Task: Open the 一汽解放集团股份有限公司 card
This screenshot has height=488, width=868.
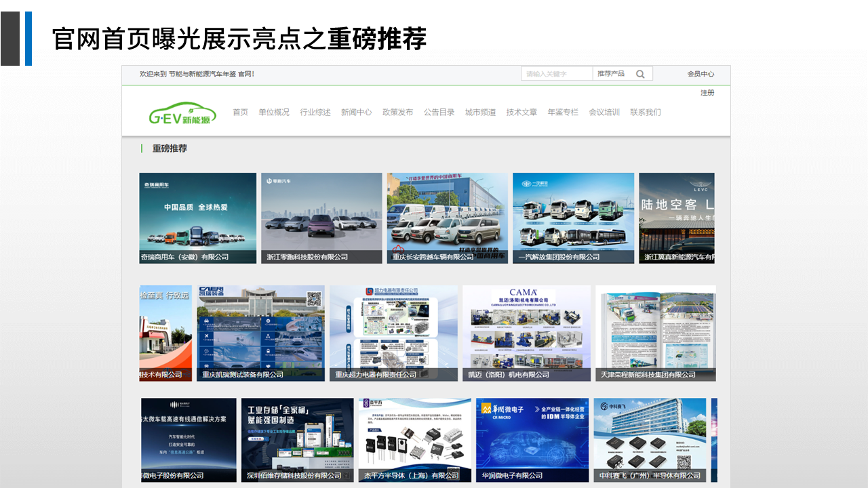Action: point(573,218)
